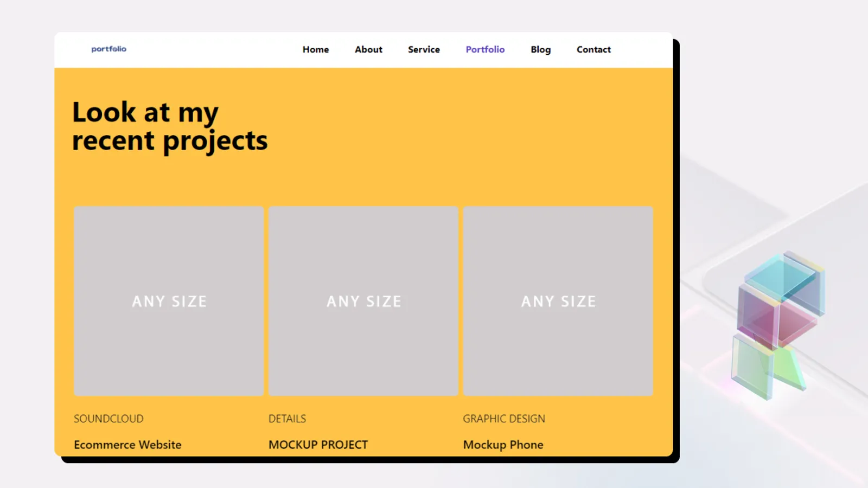Click the active Portfolio nav item
Viewport: 868px width, 488px height.
coord(485,49)
